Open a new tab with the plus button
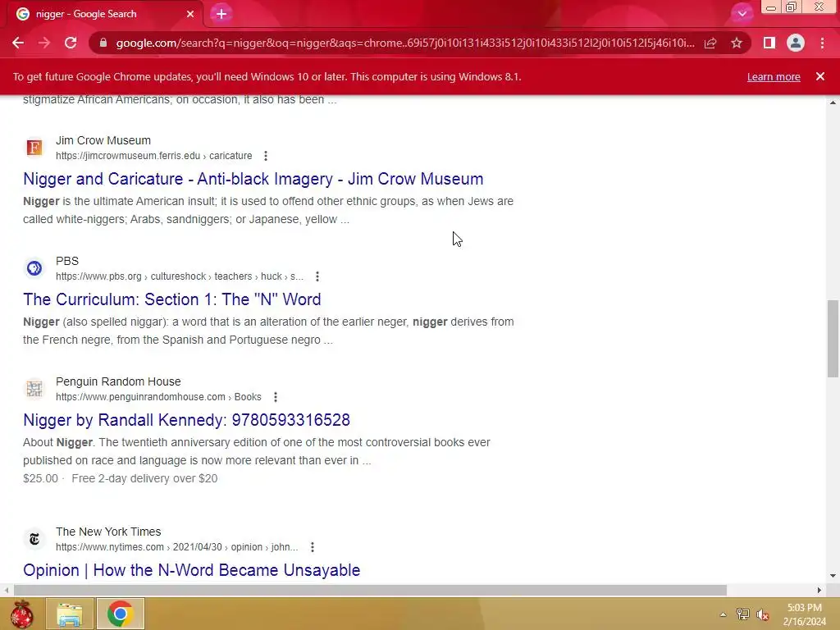This screenshot has height=630, width=840. point(221,14)
